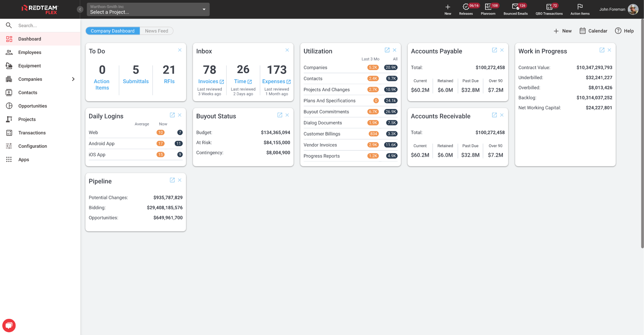Click the Submittals link in To Do
644x335 pixels.
coord(136,82)
